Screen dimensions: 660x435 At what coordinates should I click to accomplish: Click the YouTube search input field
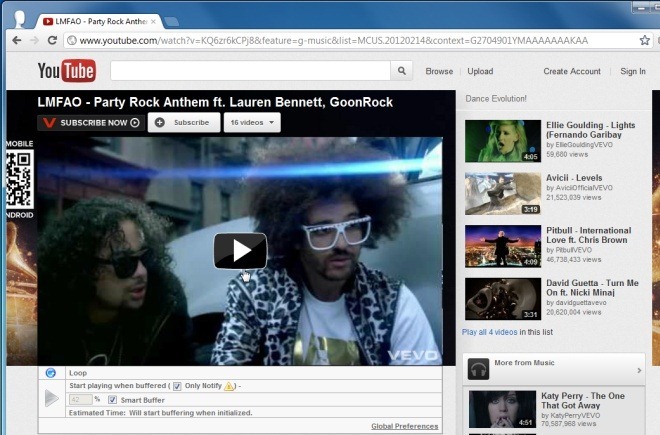click(x=250, y=71)
